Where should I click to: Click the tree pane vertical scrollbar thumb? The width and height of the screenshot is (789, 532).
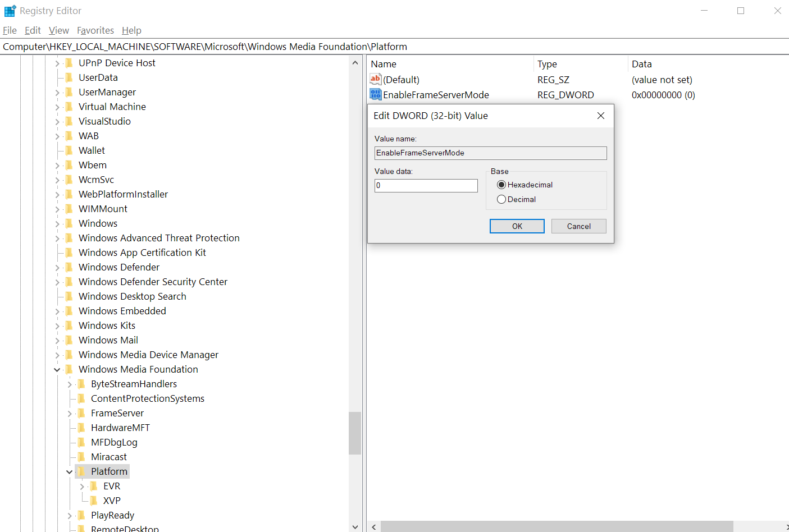[354, 433]
